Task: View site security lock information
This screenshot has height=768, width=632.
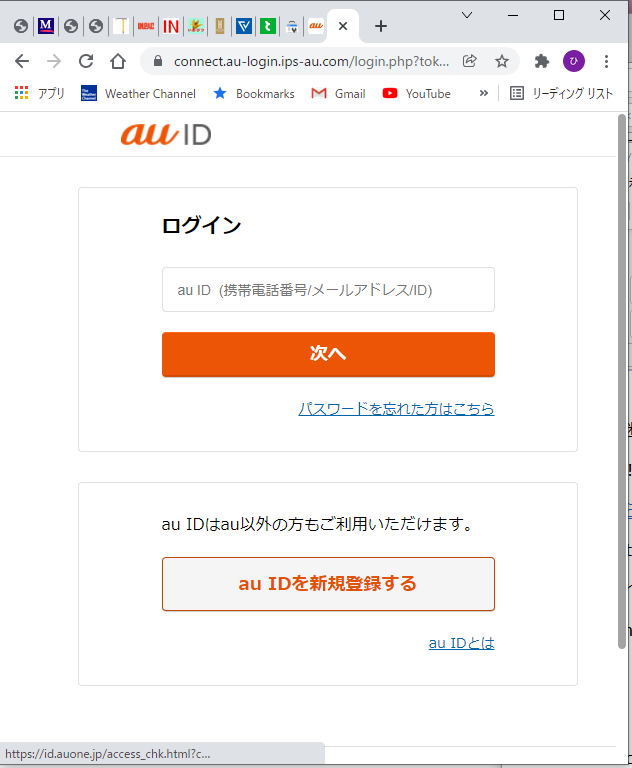Action: click(157, 61)
